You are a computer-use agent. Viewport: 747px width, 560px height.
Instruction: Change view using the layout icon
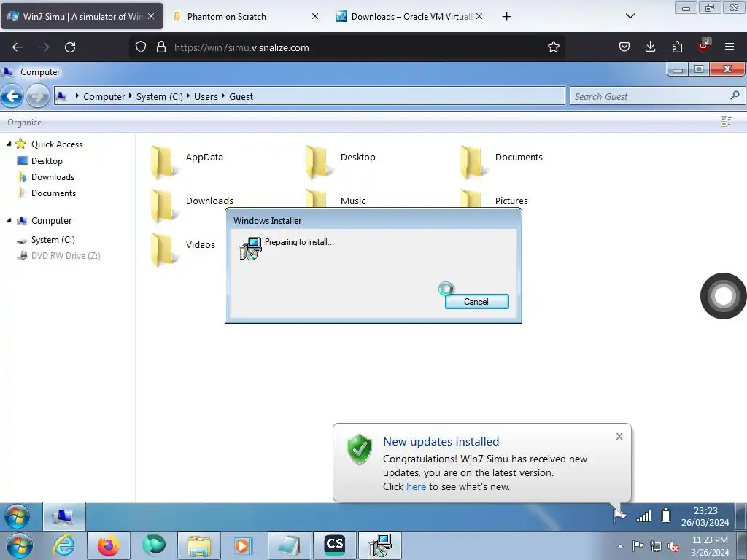(x=727, y=122)
